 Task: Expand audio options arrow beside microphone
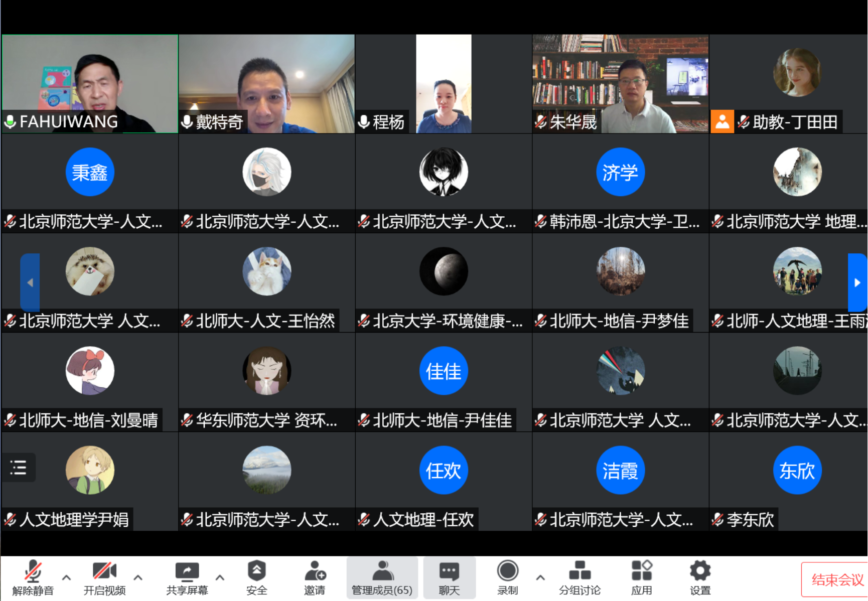click(x=66, y=577)
